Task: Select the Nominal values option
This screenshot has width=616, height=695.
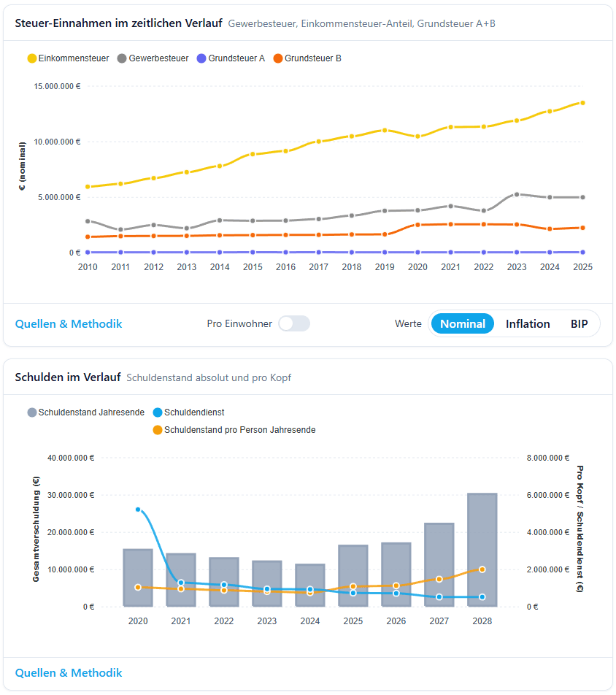Action: coord(463,323)
